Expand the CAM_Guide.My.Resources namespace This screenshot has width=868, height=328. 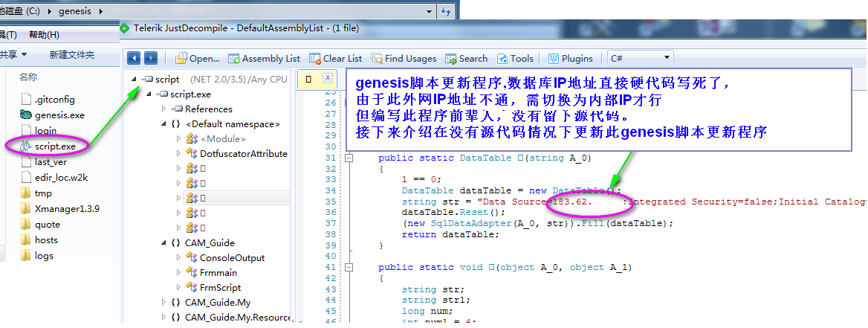pos(163,318)
